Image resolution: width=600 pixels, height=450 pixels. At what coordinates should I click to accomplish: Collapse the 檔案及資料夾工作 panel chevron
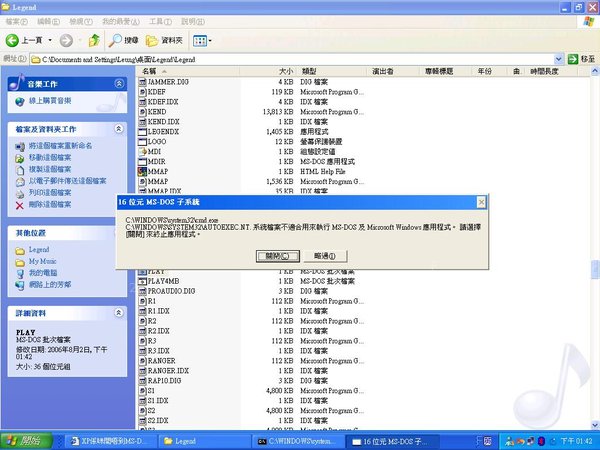click(x=119, y=129)
